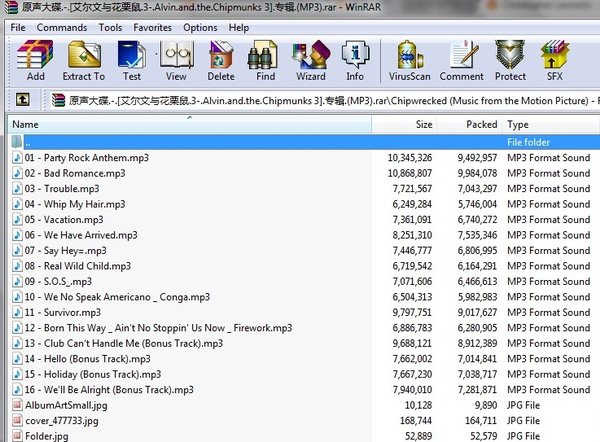The width and height of the screenshot is (600, 442).
Task: Open the Tools menu
Action: point(110,28)
